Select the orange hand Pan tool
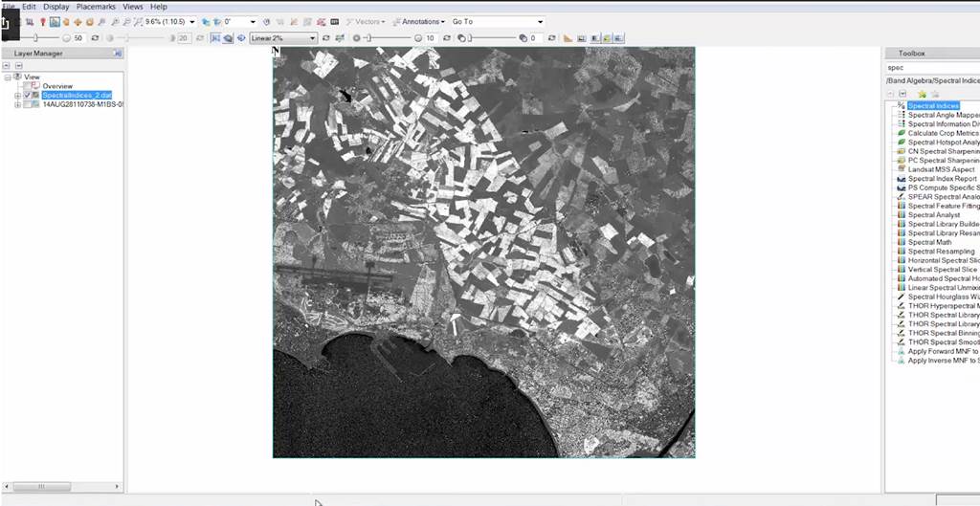 [x=66, y=22]
